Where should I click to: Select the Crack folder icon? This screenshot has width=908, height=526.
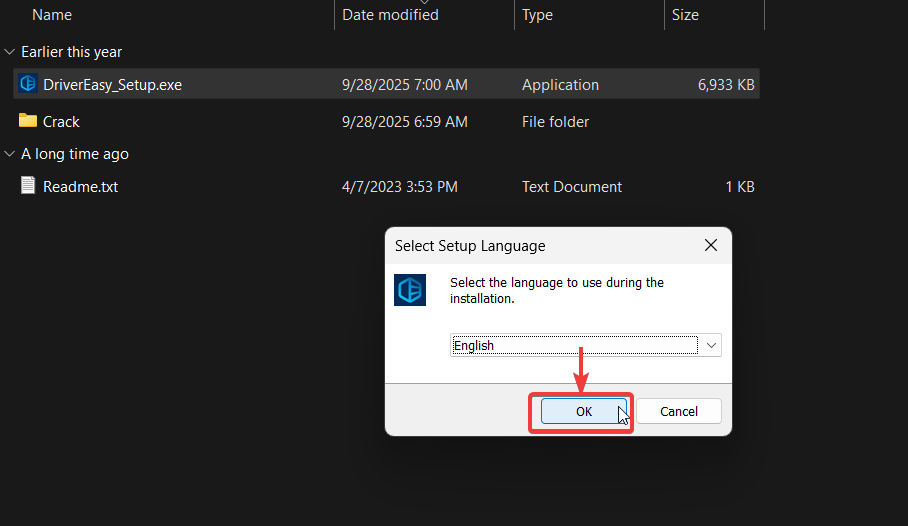click(28, 120)
